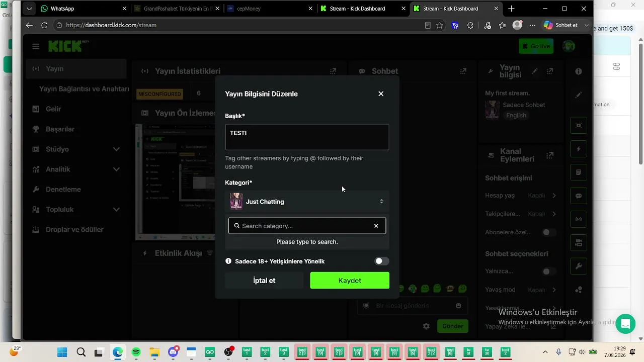Open the Yavaş mod setting
644x362 pixels.
tap(521, 290)
